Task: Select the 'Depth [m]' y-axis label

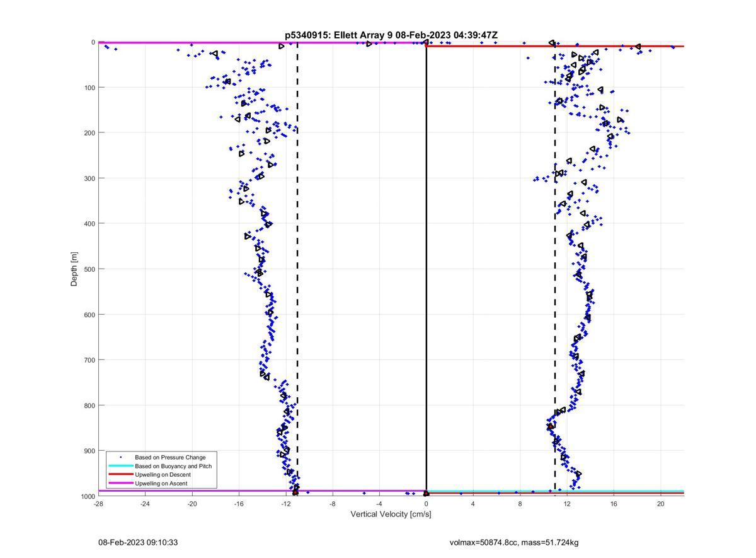Action: [74, 269]
